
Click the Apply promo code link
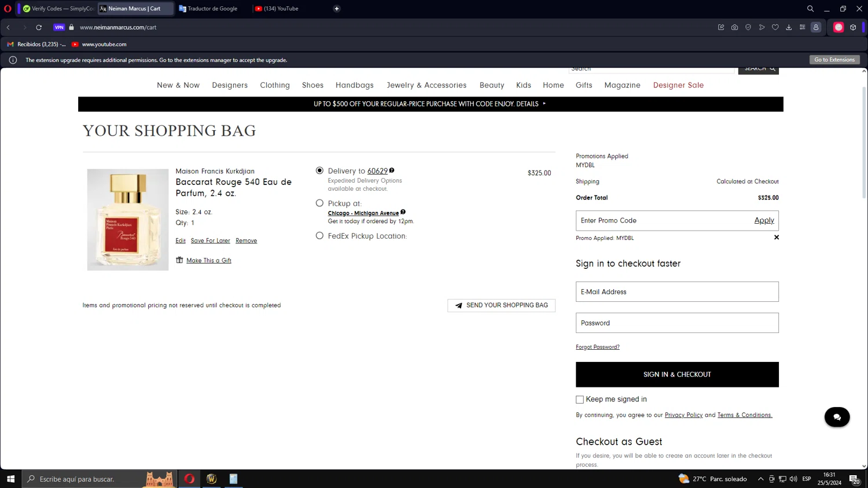click(x=764, y=220)
